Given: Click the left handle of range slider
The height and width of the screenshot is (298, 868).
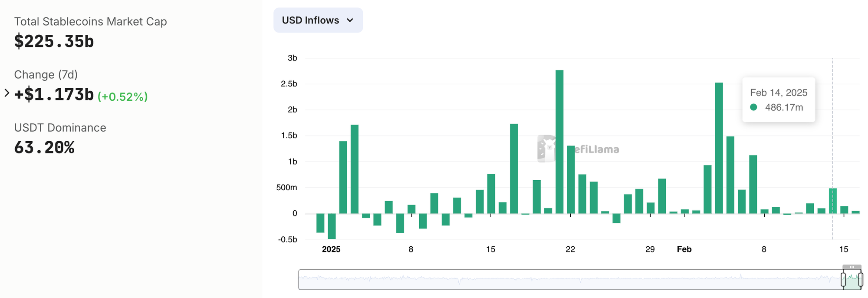Looking at the screenshot, I should pos(843,279).
